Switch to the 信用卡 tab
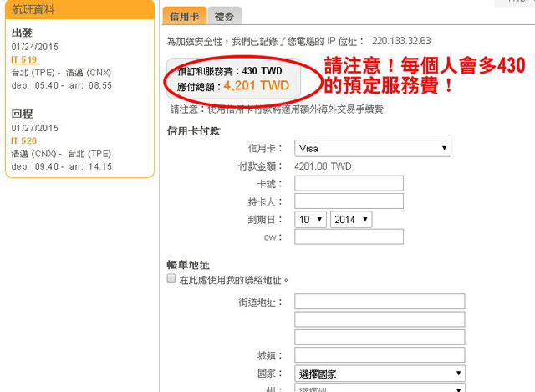 [183, 16]
